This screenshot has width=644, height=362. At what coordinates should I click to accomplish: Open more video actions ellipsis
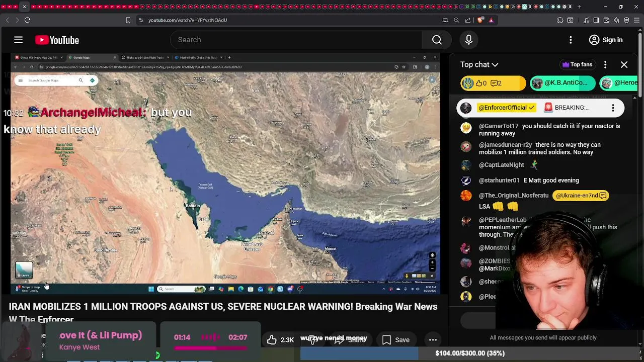click(433, 340)
